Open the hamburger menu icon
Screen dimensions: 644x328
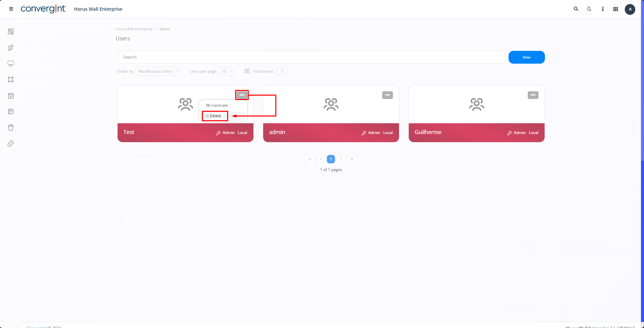click(x=11, y=9)
